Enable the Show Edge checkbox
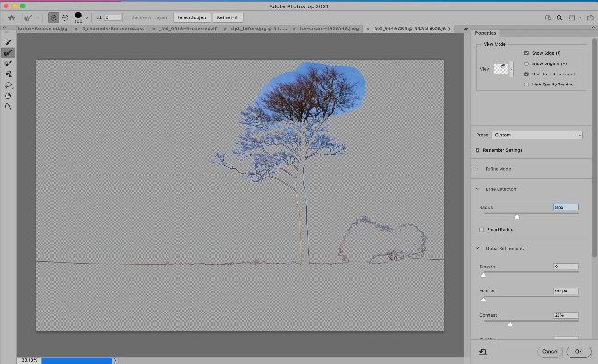This screenshot has height=364, width=598. pos(526,53)
